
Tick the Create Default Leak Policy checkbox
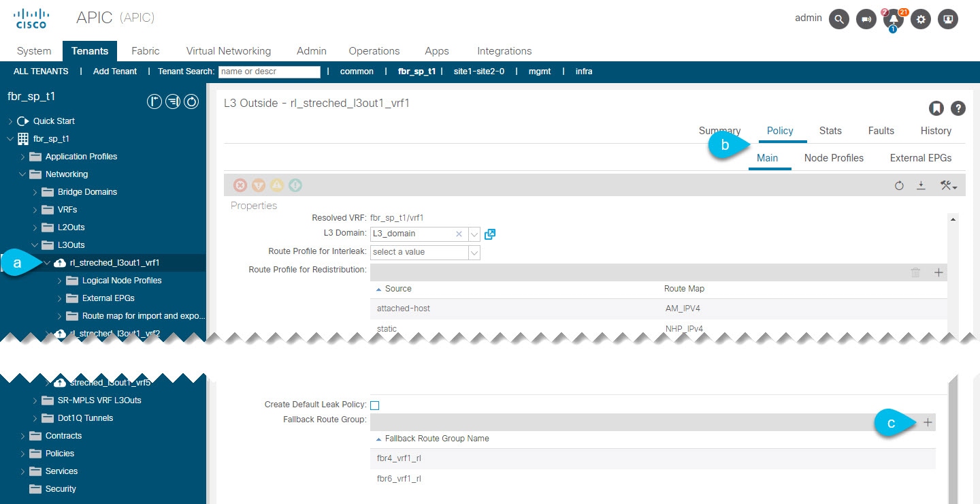374,405
